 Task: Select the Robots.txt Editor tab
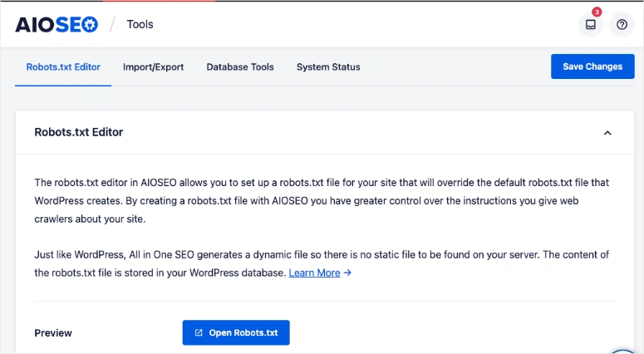(x=63, y=66)
